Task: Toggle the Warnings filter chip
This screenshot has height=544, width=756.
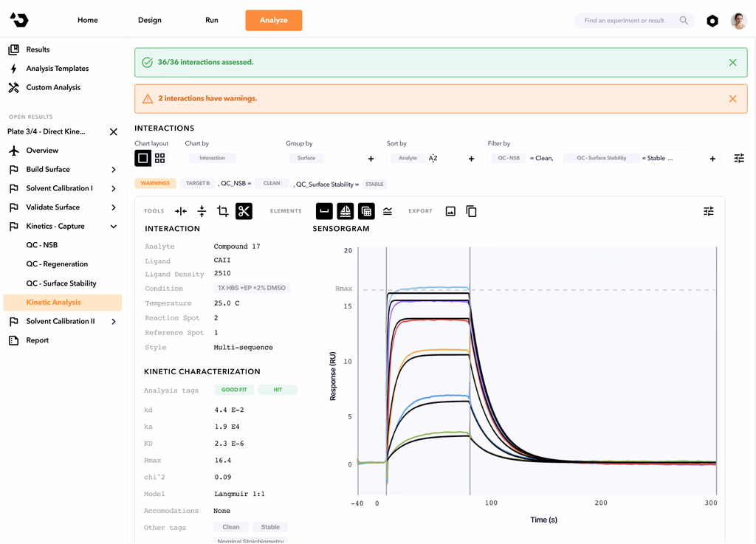Action: [155, 182]
